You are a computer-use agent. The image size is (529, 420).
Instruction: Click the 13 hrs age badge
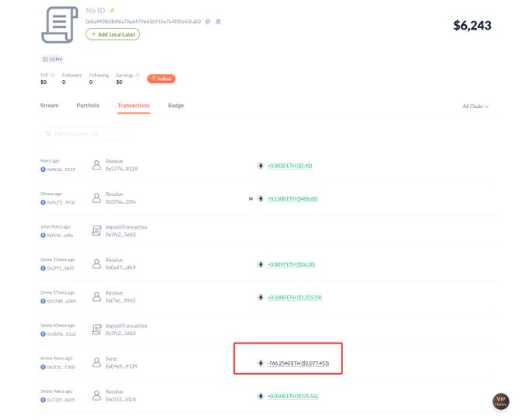coord(52,59)
